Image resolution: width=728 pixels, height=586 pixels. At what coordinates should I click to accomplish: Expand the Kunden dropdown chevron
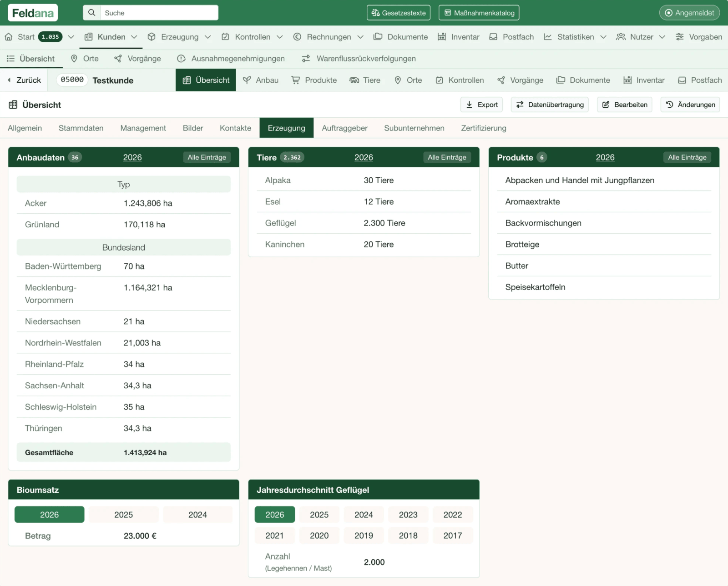tap(134, 37)
